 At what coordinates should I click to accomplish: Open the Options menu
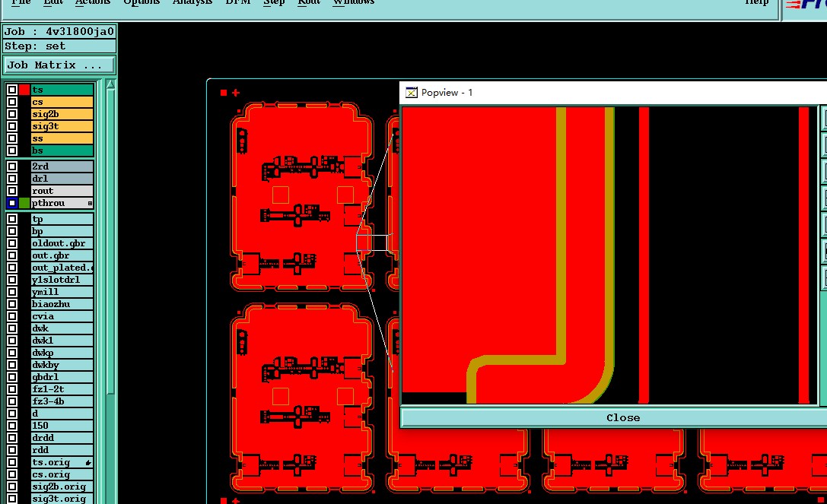click(x=142, y=2)
